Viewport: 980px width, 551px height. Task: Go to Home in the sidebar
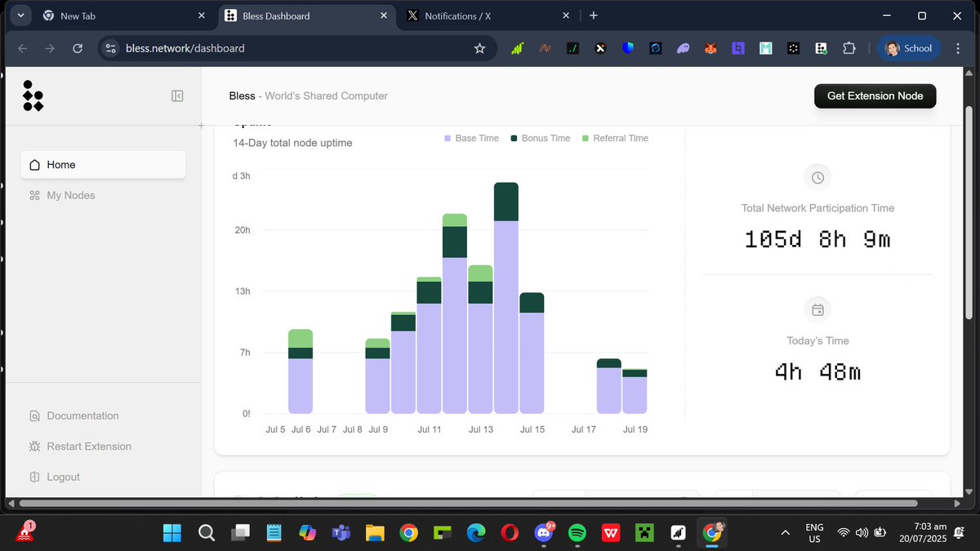(x=103, y=164)
